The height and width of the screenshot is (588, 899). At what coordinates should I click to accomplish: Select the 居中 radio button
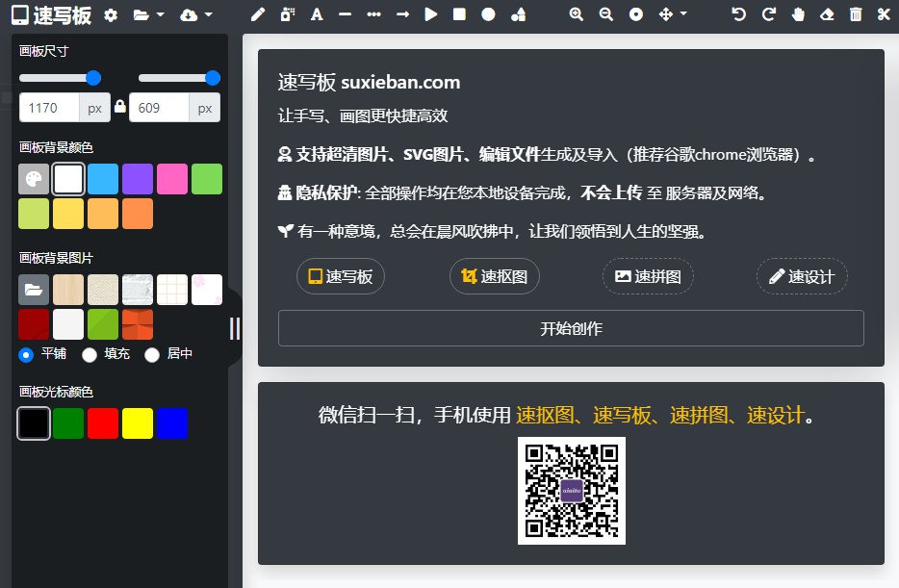pyautogui.click(x=152, y=355)
